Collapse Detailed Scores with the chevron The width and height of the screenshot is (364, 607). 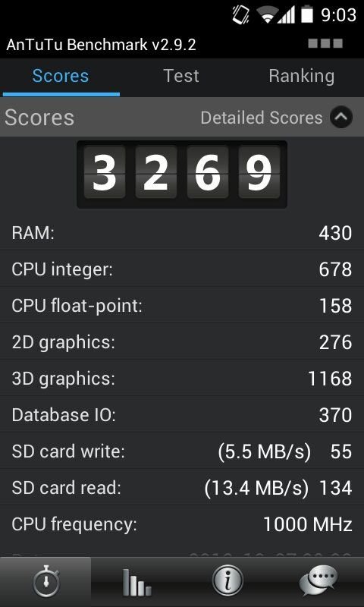(x=341, y=118)
